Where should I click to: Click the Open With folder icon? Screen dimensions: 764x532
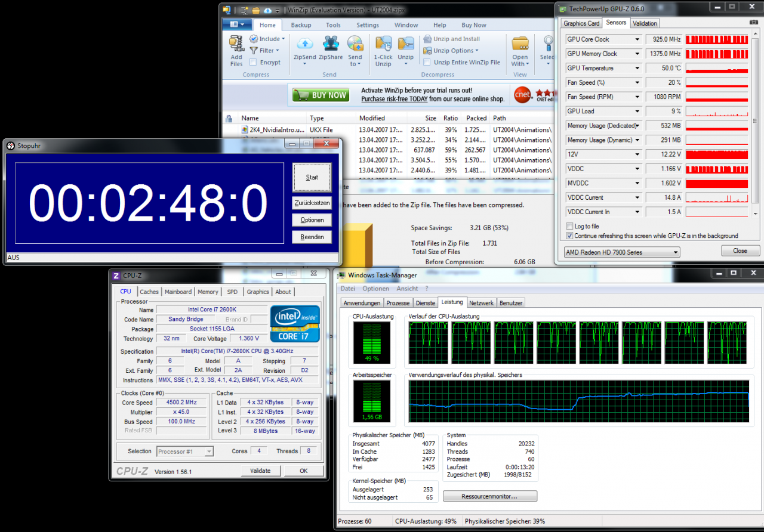(x=520, y=44)
